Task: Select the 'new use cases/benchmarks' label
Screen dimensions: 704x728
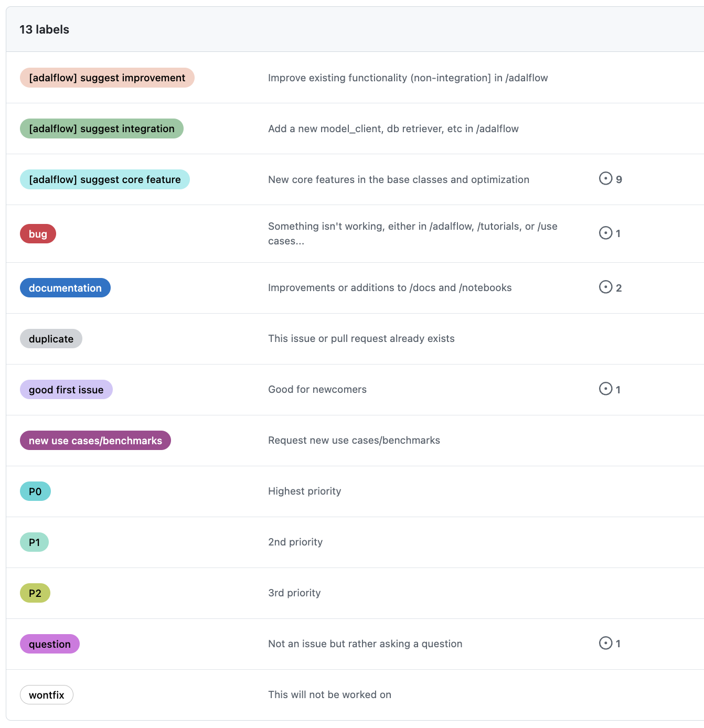Action: tap(95, 441)
